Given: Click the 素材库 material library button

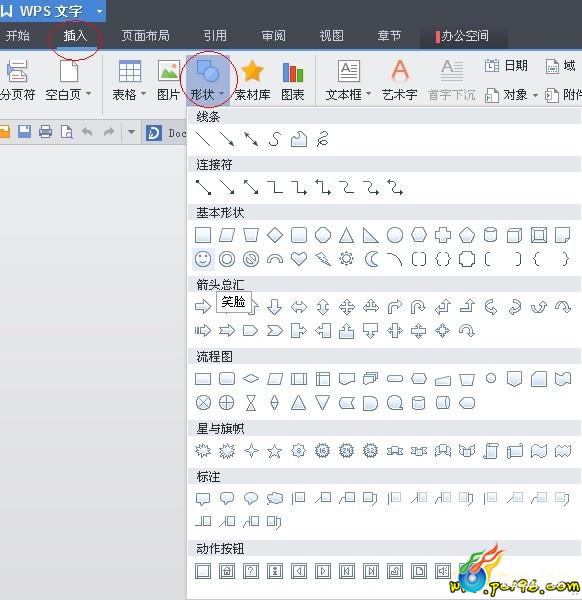Looking at the screenshot, I should coord(253,81).
